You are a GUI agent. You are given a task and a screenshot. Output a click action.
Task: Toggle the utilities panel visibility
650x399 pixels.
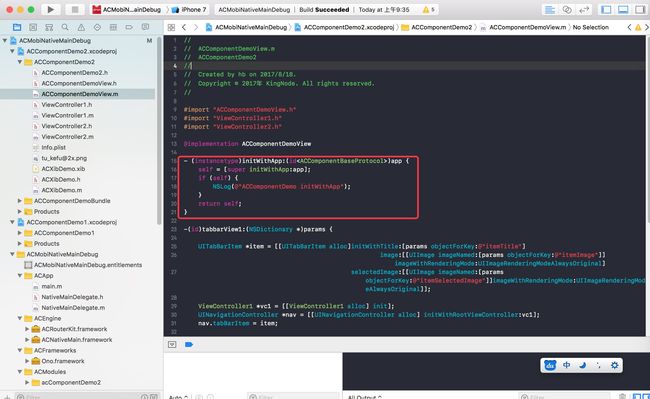click(640, 10)
